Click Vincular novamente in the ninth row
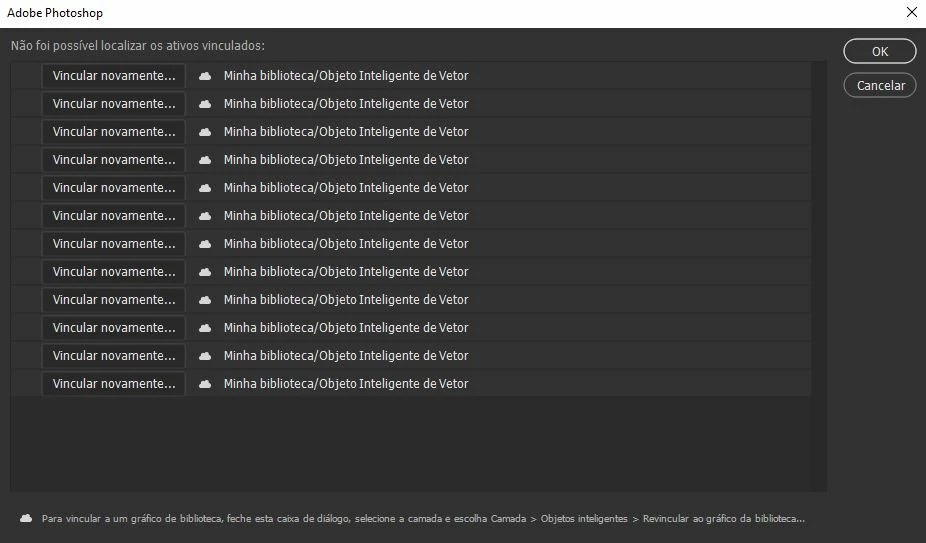This screenshot has width=926, height=543. (x=113, y=300)
